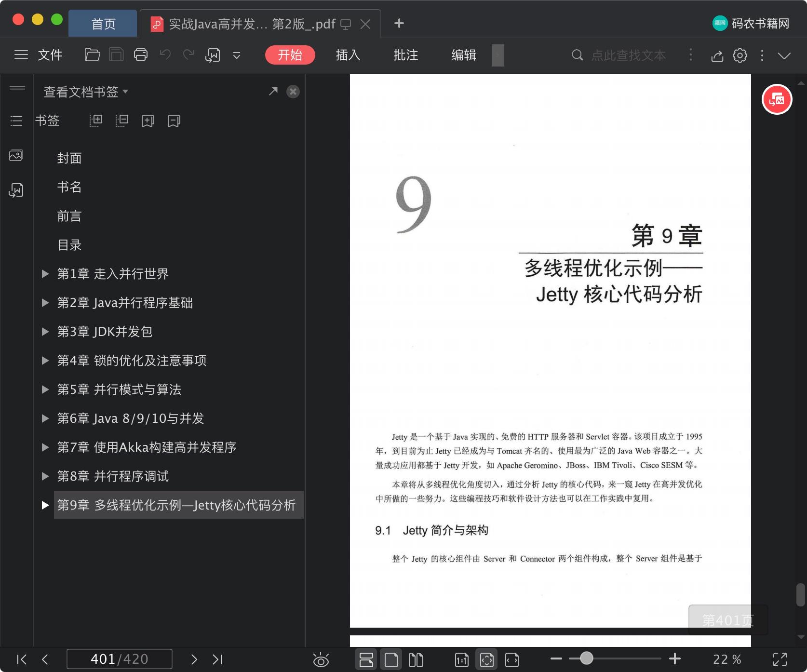
Task: Click the Print icon in toolbar
Action: (141, 55)
